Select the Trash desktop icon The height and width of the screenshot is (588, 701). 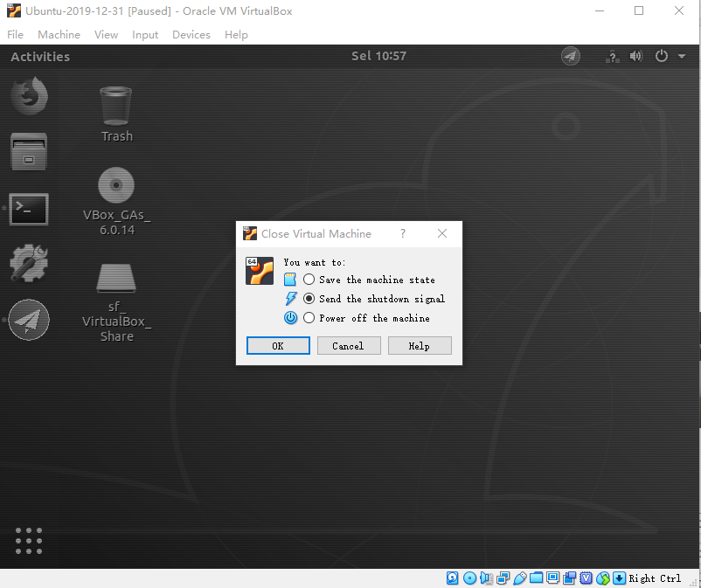coord(116,114)
